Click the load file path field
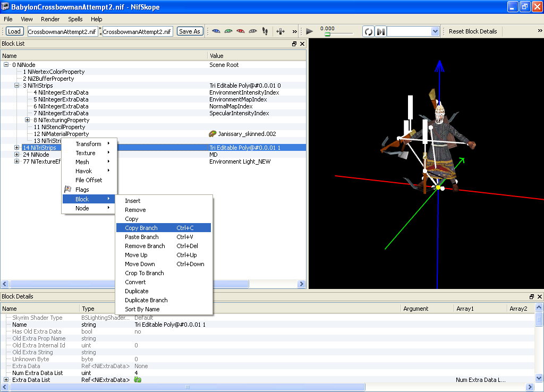The image size is (544, 392). (x=63, y=31)
